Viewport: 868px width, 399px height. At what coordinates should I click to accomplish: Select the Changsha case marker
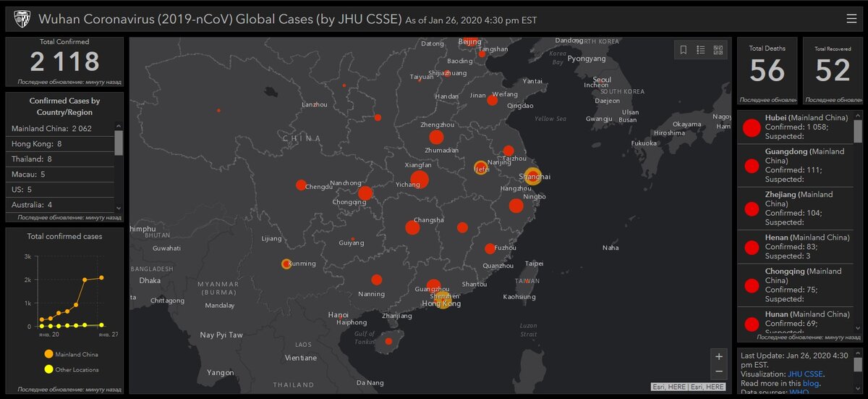click(x=412, y=227)
